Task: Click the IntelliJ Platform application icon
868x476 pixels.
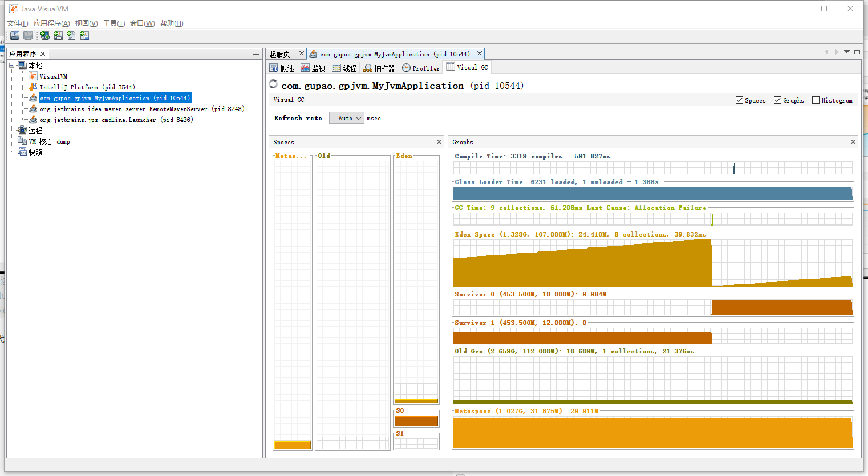Action: tap(33, 87)
